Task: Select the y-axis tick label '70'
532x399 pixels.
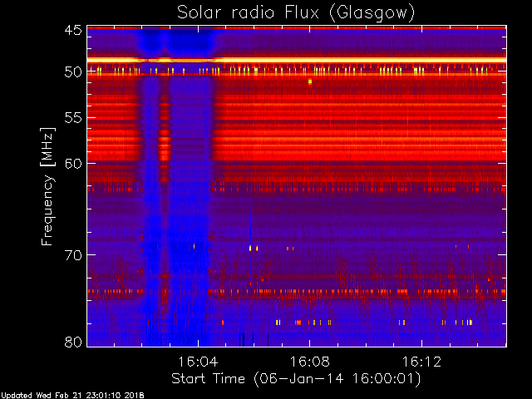Action: (x=73, y=255)
